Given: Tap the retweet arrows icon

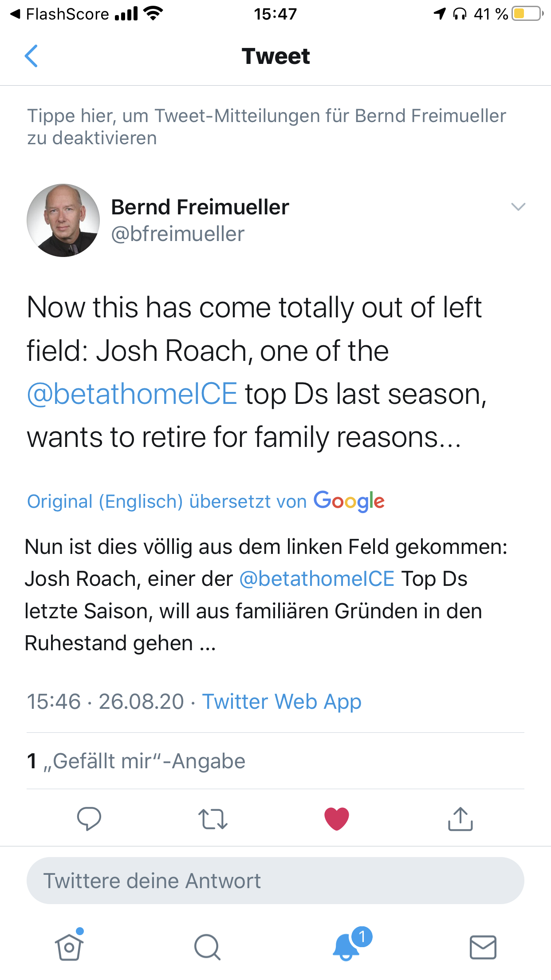Looking at the screenshot, I should click(213, 818).
